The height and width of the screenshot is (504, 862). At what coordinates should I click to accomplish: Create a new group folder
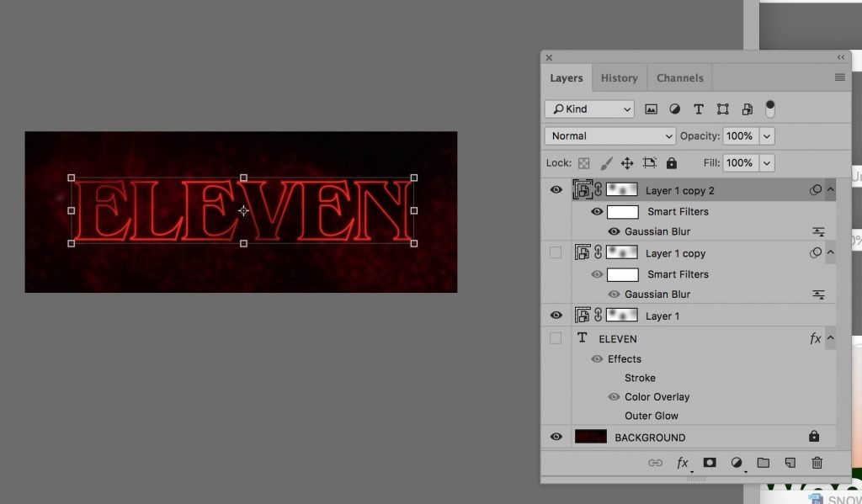pyautogui.click(x=763, y=463)
